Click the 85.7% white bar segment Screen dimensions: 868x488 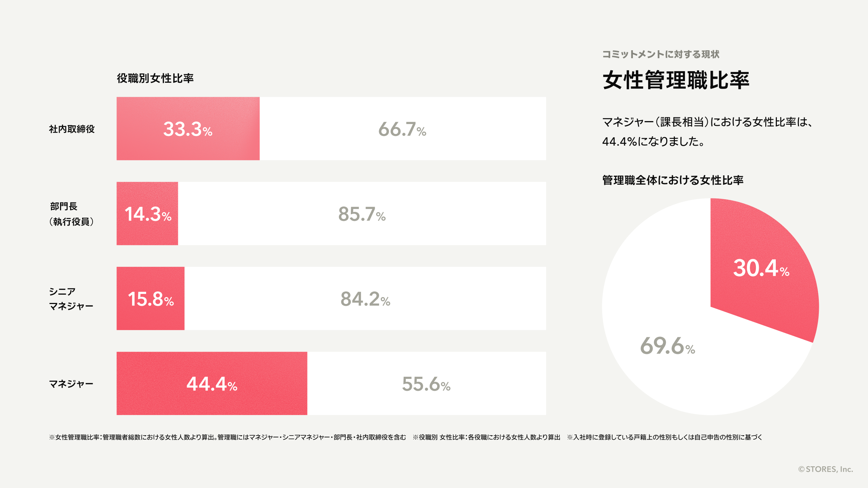tap(362, 214)
